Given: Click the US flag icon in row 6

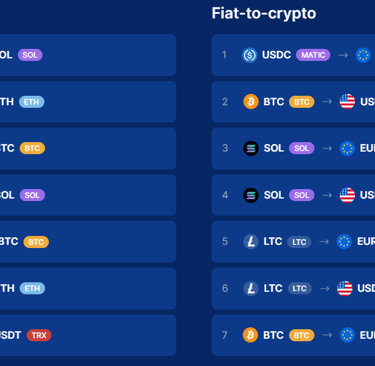Looking at the screenshot, I should [345, 288].
